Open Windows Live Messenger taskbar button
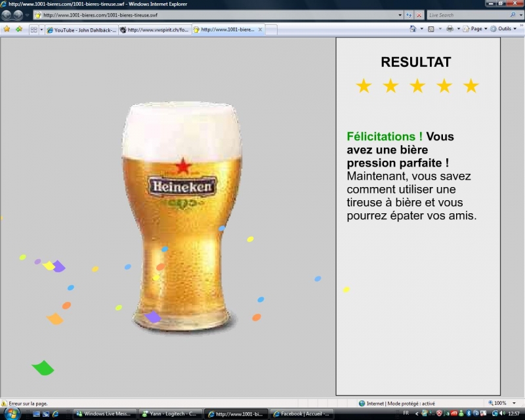Screen dimensions: 525x420 tap(105, 414)
